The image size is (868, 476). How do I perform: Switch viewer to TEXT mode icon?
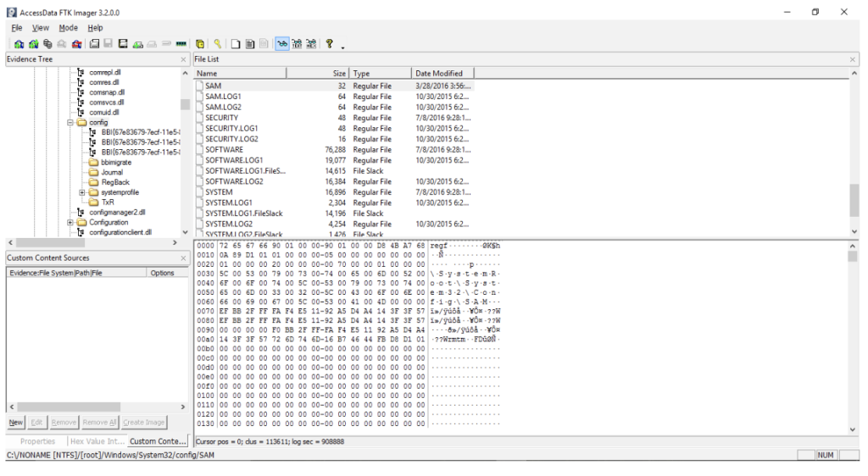coord(297,44)
